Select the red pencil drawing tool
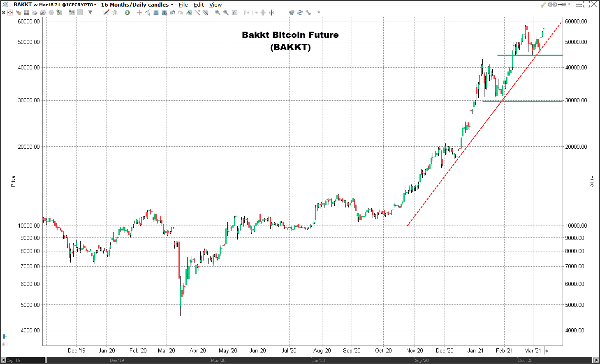The image size is (600, 364). pyautogui.click(x=107, y=12)
